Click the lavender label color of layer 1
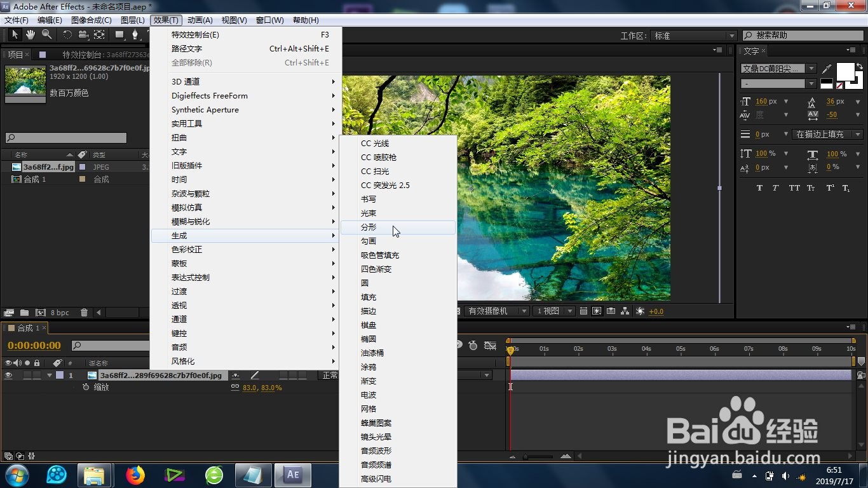This screenshot has height=488, width=868. (60, 376)
